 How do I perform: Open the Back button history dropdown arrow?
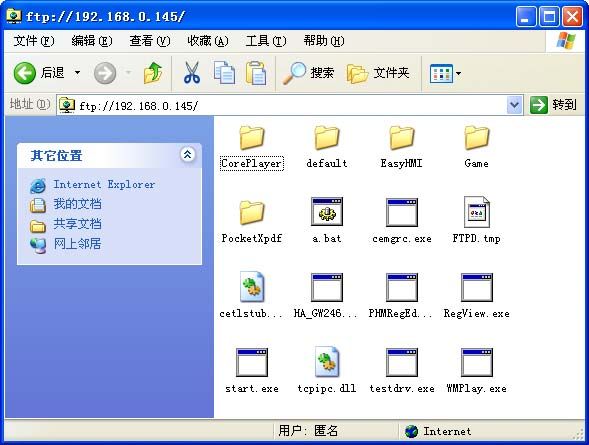pyautogui.click(x=77, y=72)
